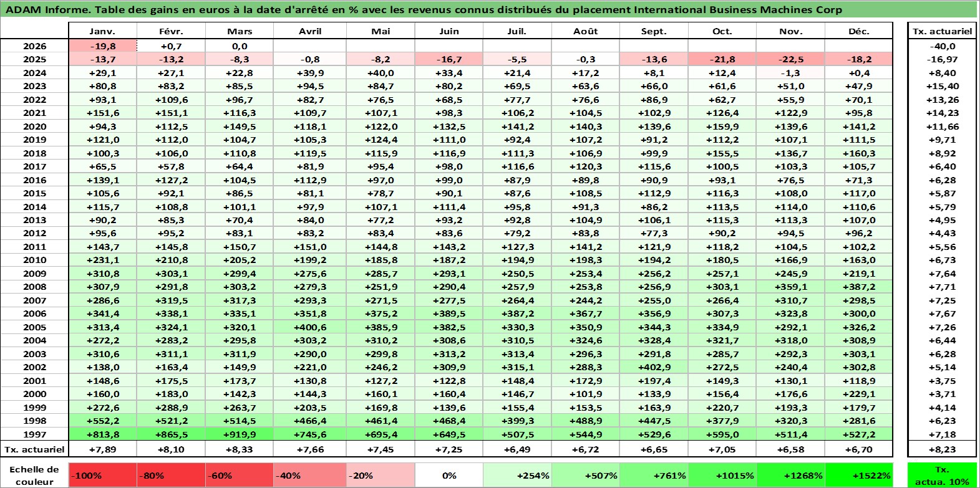Screen dimensions: 980x488
Task: Click the +57,8 cell in row 2017
Action: pos(171,166)
